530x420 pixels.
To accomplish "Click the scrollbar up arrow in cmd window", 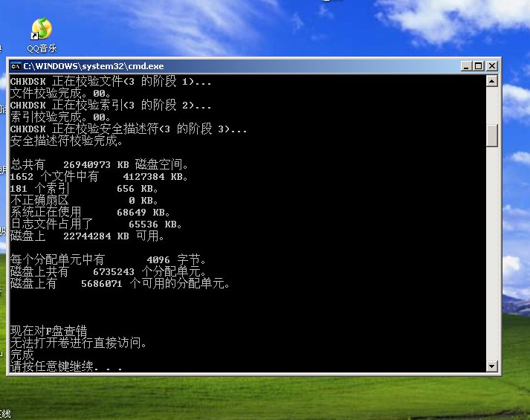I will pos(492,81).
